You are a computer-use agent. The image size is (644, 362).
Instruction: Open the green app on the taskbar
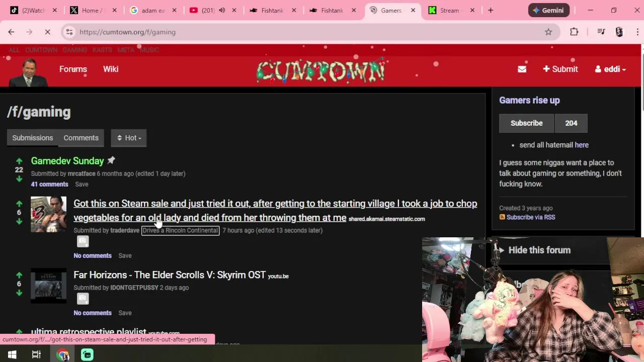87,354
